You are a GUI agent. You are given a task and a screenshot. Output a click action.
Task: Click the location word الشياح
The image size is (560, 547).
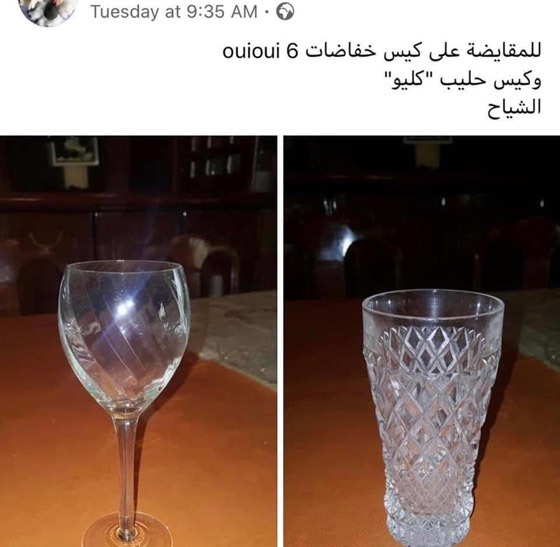pyautogui.click(x=514, y=107)
